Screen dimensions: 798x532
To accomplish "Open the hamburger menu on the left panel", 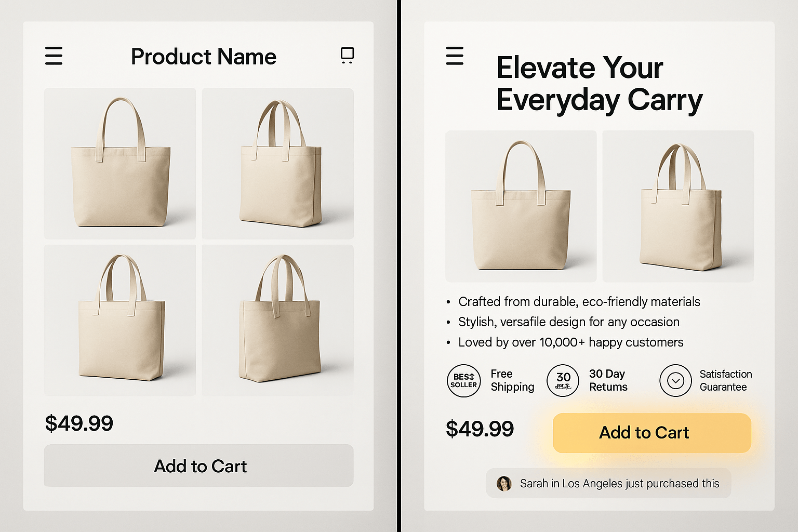I will coord(54,56).
